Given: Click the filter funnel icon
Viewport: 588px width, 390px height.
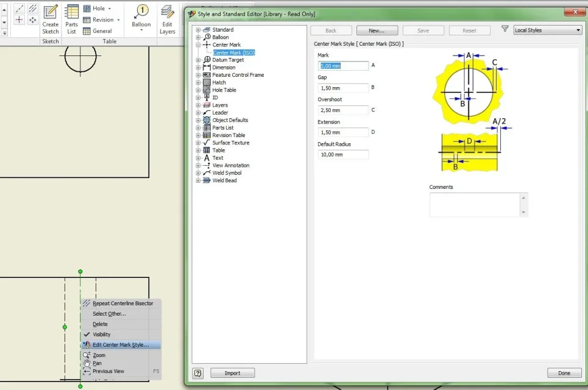Looking at the screenshot, I should pyautogui.click(x=505, y=29).
